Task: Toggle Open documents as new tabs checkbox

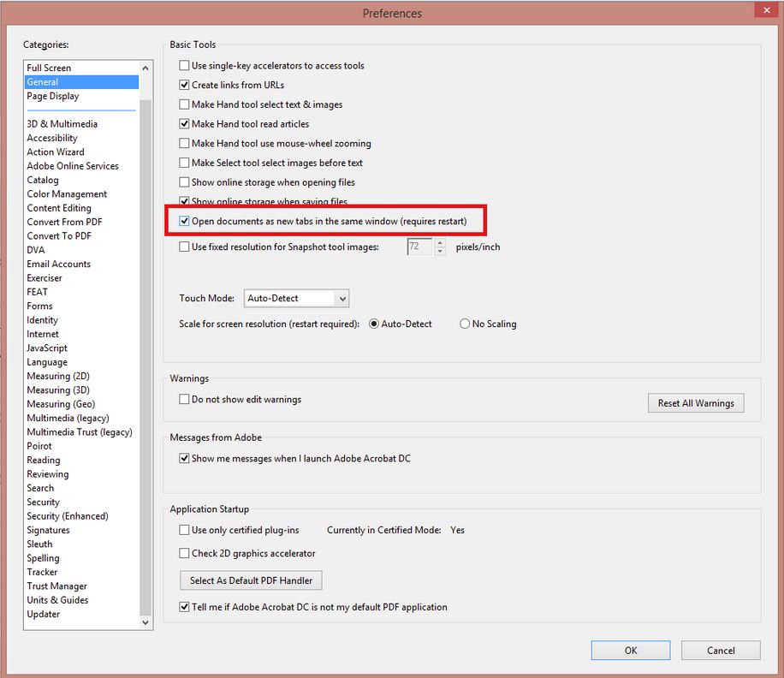Action: pyautogui.click(x=184, y=221)
